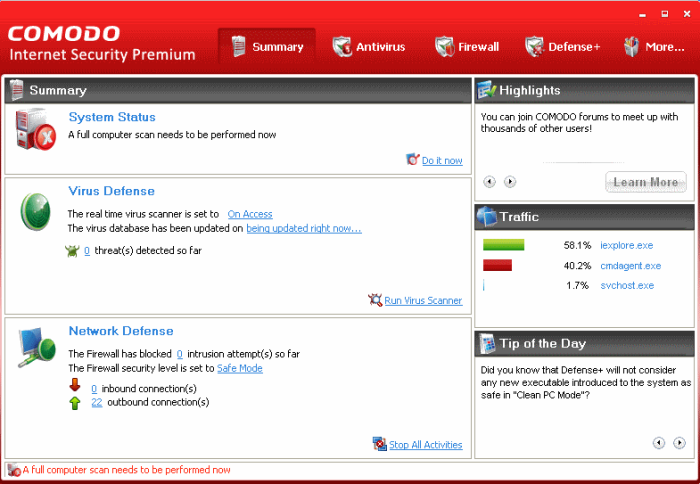
Task: Click the Antivirus shield icon
Action: point(342,46)
